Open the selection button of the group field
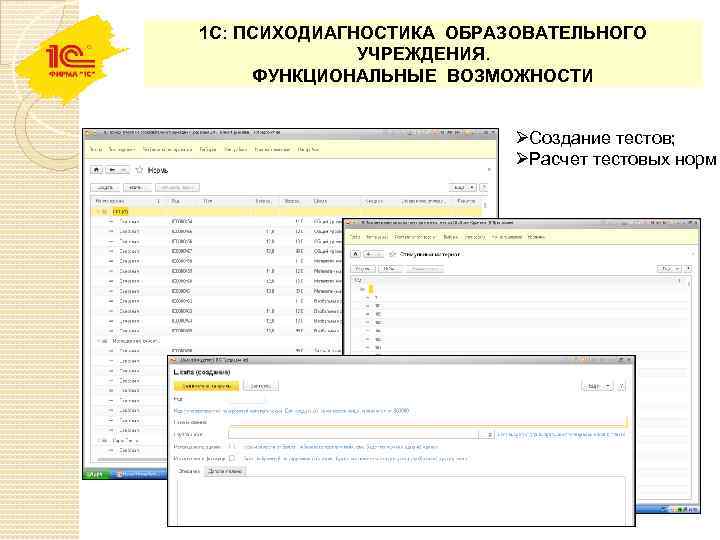This screenshot has height=540, width=720. [x=486, y=434]
